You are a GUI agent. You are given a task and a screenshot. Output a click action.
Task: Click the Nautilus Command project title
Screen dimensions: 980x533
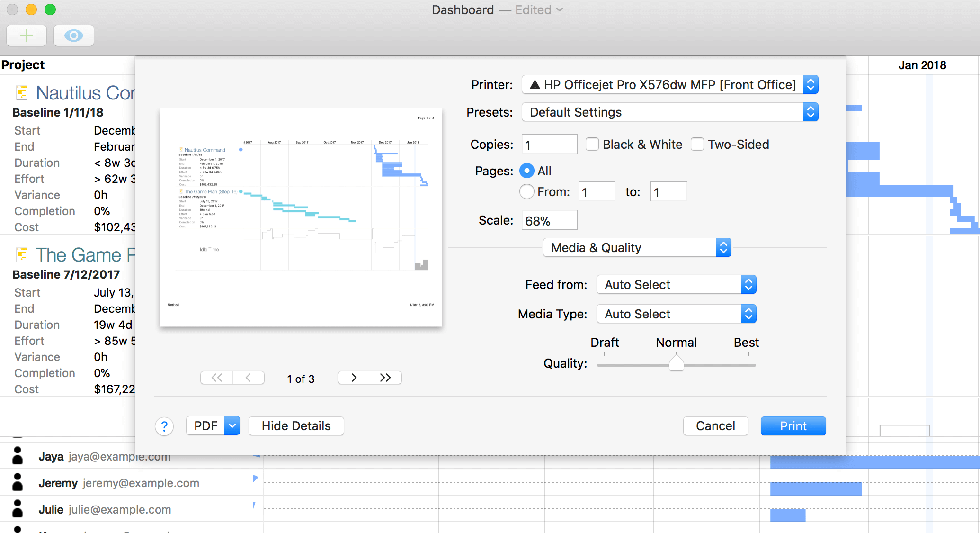click(x=86, y=93)
